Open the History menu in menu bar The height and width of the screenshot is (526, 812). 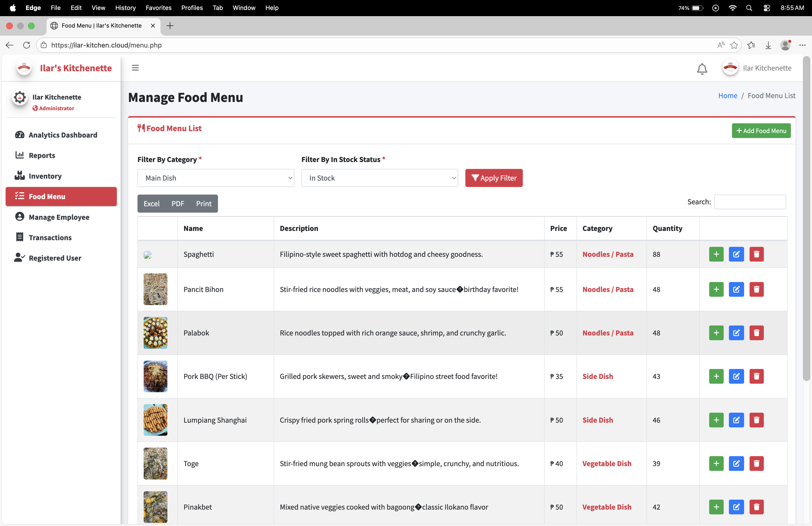[x=125, y=8]
